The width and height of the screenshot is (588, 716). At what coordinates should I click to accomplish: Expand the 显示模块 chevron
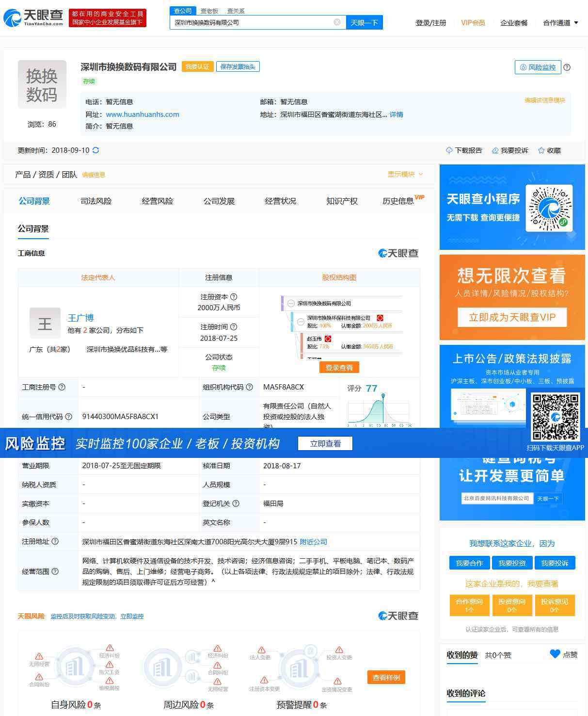420,175
